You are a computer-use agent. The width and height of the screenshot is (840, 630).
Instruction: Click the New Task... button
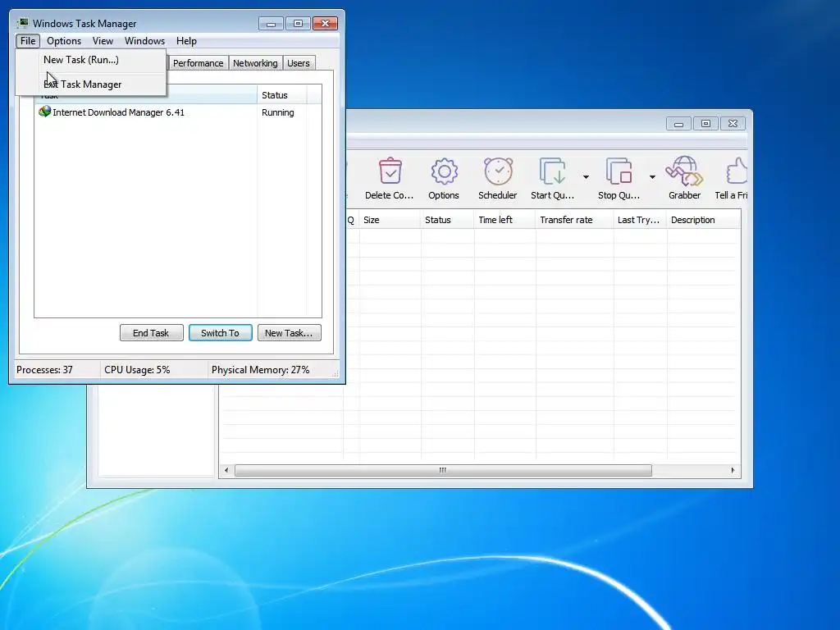coord(289,333)
